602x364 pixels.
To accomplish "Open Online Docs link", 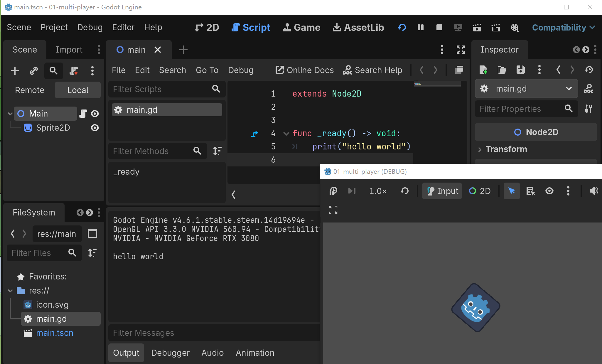I will (305, 70).
